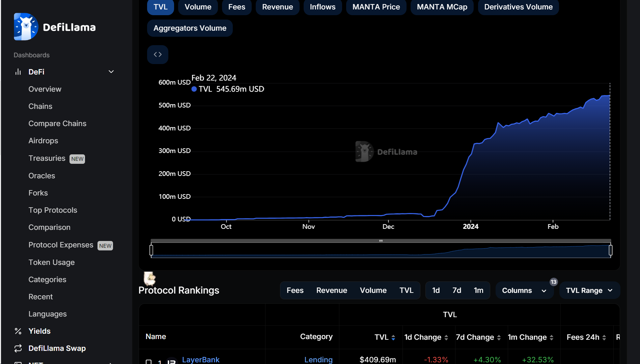
Task: Toggle Inflows chart metric
Action: (x=323, y=7)
